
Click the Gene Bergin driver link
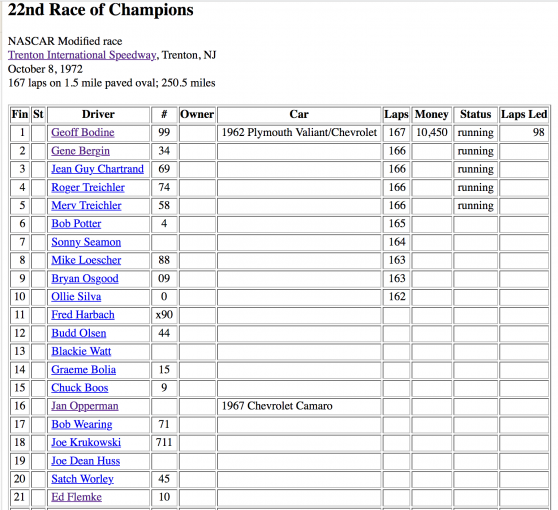click(x=80, y=151)
